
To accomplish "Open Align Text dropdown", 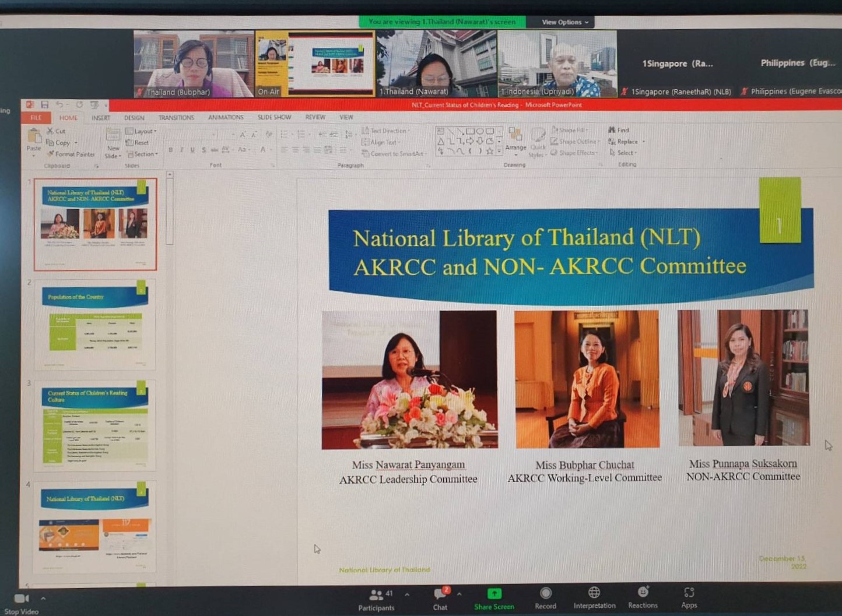I will [x=381, y=142].
